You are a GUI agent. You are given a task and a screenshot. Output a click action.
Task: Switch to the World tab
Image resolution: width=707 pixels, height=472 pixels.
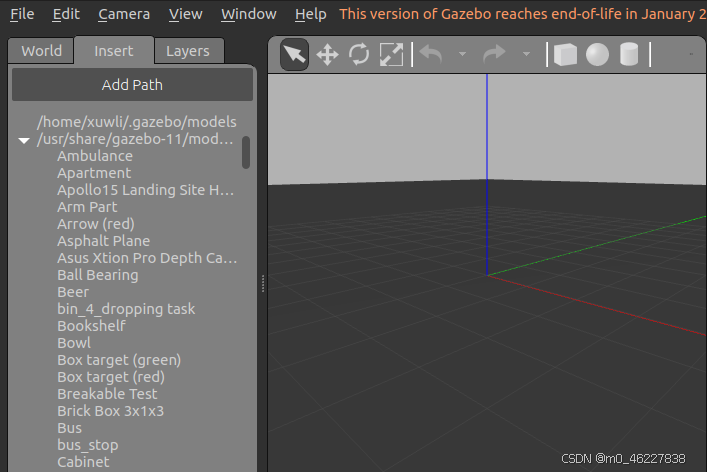point(41,51)
